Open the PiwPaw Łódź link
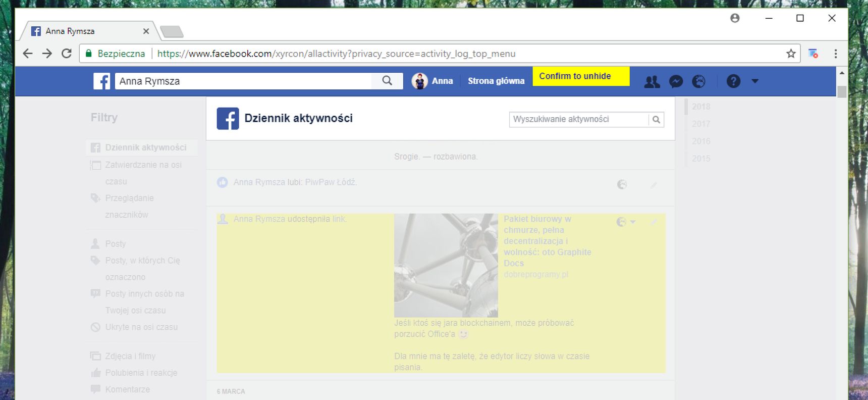The image size is (868, 400). click(x=331, y=182)
